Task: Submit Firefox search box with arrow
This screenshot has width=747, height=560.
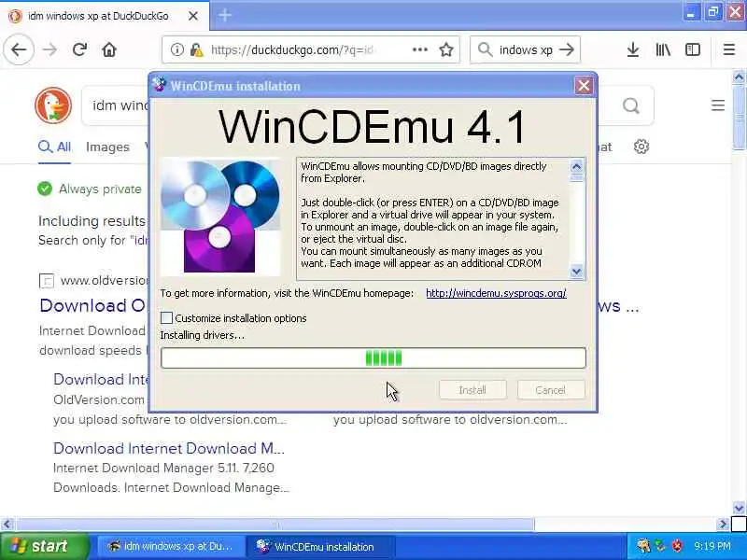Action: coord(567,49)
